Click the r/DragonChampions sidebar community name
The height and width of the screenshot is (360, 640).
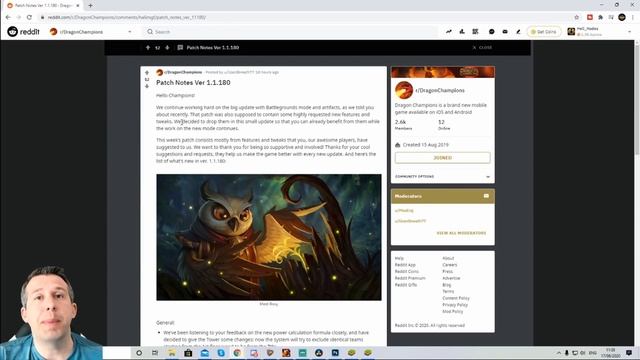[x=440, y=90]
